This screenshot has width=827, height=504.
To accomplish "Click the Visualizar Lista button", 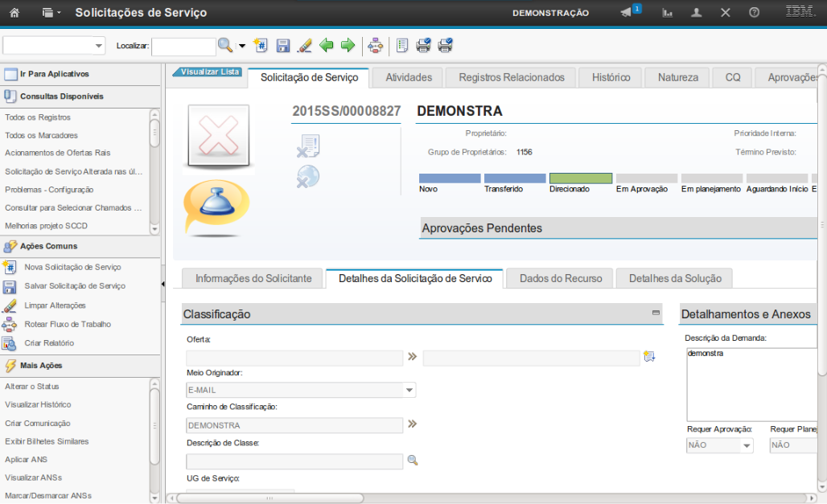I will pyautogui.click(x=208, y=72).
